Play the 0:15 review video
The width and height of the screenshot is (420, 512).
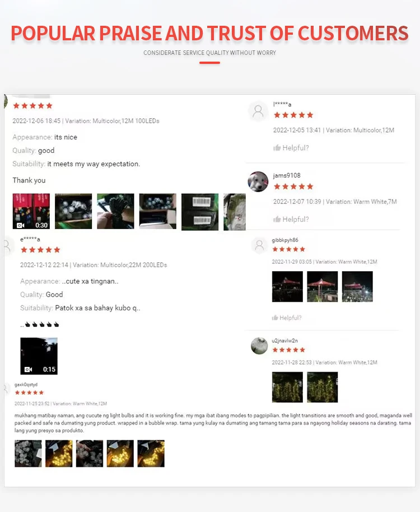point(39,356)
